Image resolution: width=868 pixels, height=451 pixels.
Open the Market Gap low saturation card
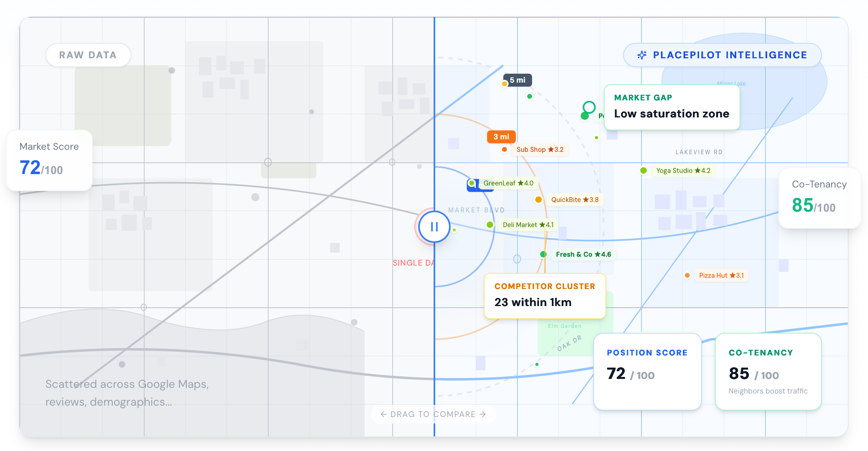click(x=671, y=107)
